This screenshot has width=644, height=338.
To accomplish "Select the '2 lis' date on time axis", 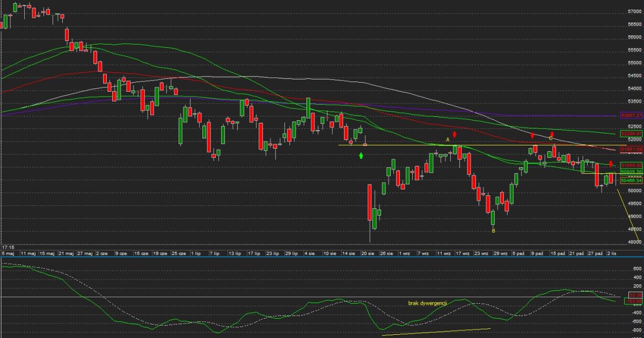I will 612,253.
